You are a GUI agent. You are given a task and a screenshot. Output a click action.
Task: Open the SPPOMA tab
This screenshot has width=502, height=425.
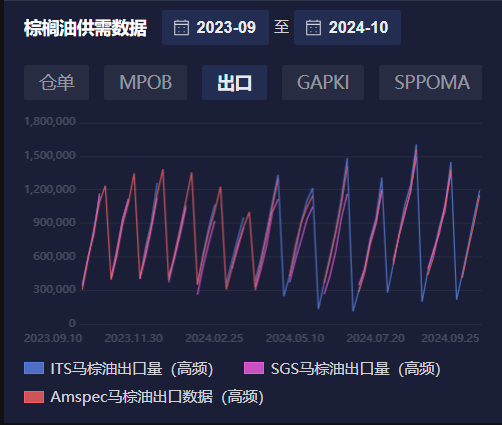(x=430, y=82)
